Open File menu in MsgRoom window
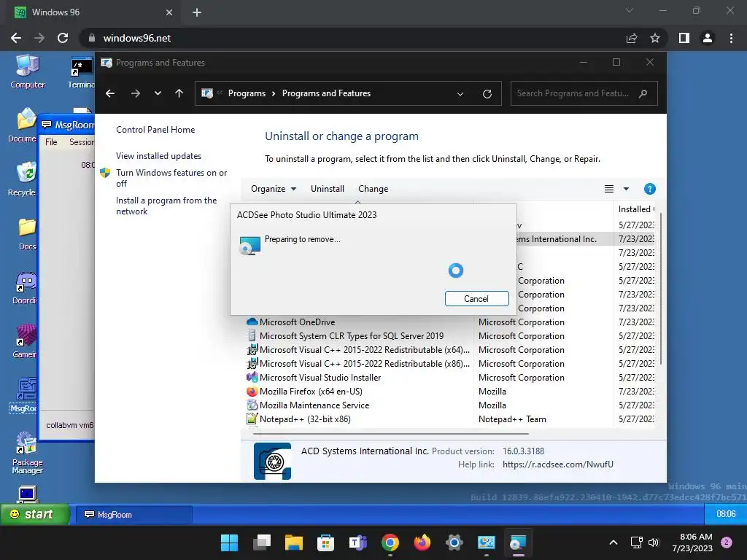Viewport: 747px width, 560px height. (x=51, y=142)
